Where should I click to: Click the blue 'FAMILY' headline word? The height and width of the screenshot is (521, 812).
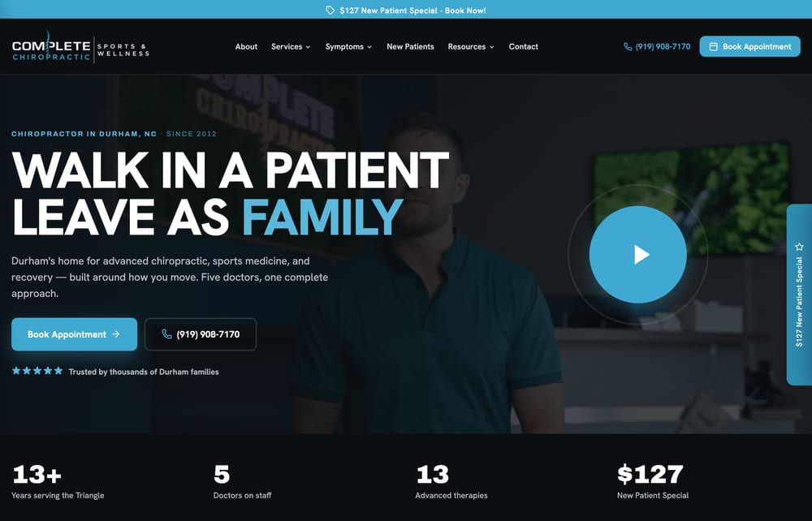(x=322, y=217)
